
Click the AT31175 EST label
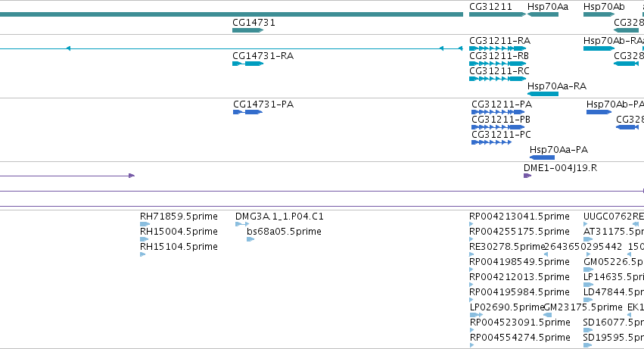(613, 232)
